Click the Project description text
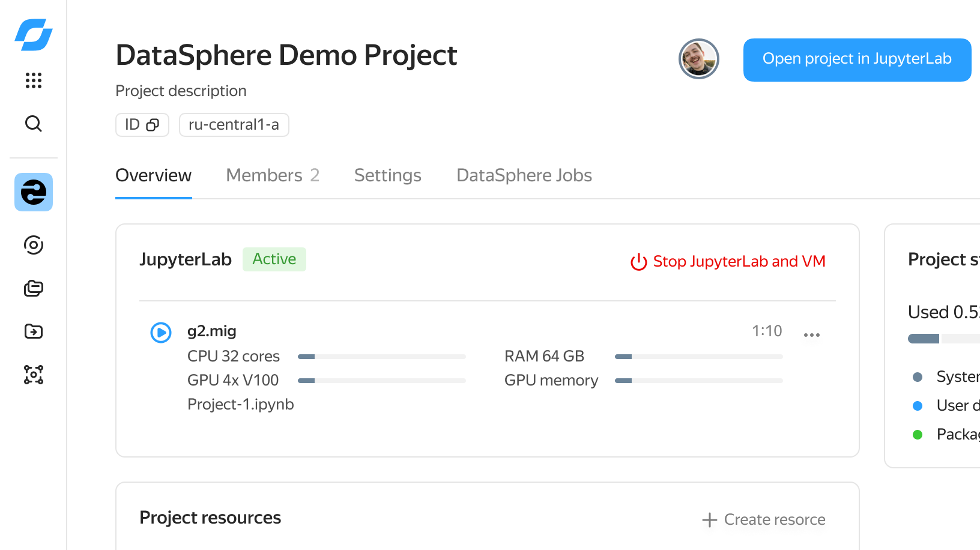The width and height of the screenshot is (980, 550). pyautogui.click(x=181, y=91)
